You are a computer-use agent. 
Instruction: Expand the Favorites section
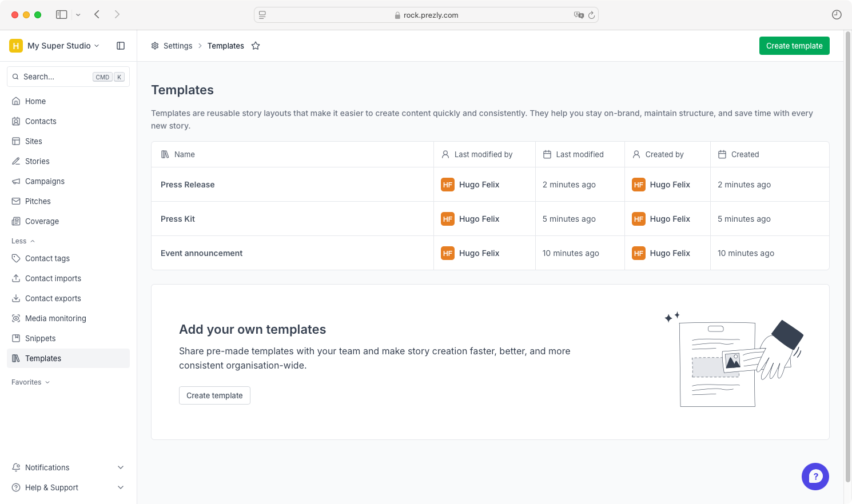[x=31, y=382]
